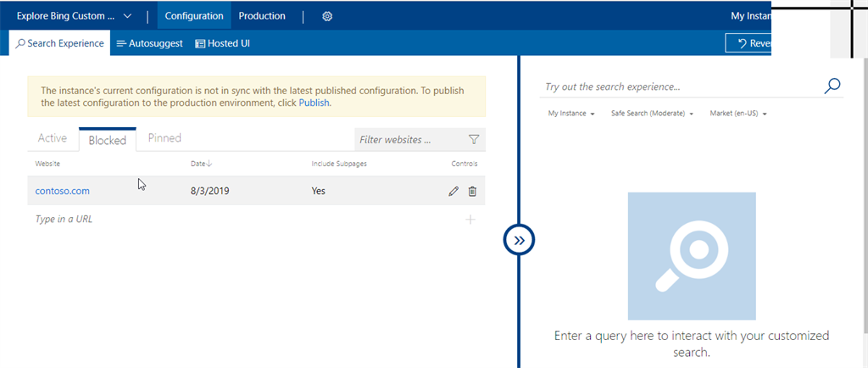Switch to the Production tab

click(x=262, y=16)
